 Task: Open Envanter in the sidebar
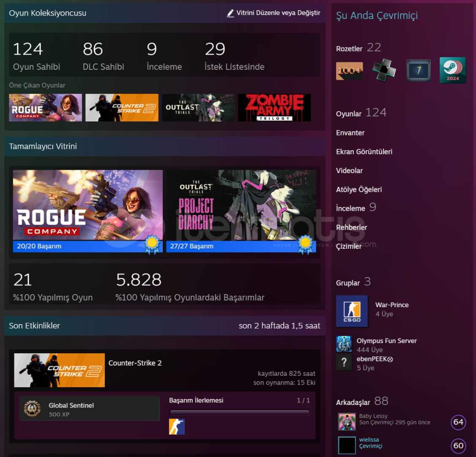pyautogui.click(x=350, y=133)
